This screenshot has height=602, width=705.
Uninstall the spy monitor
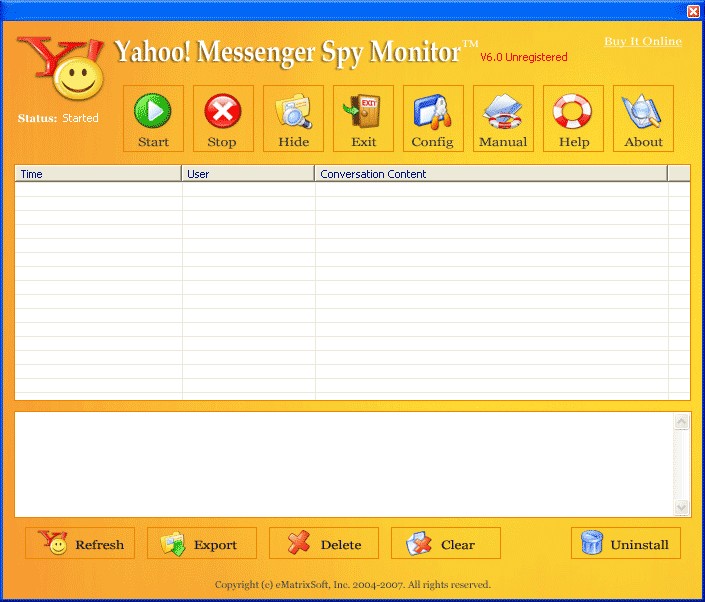(x=626, y=543)
